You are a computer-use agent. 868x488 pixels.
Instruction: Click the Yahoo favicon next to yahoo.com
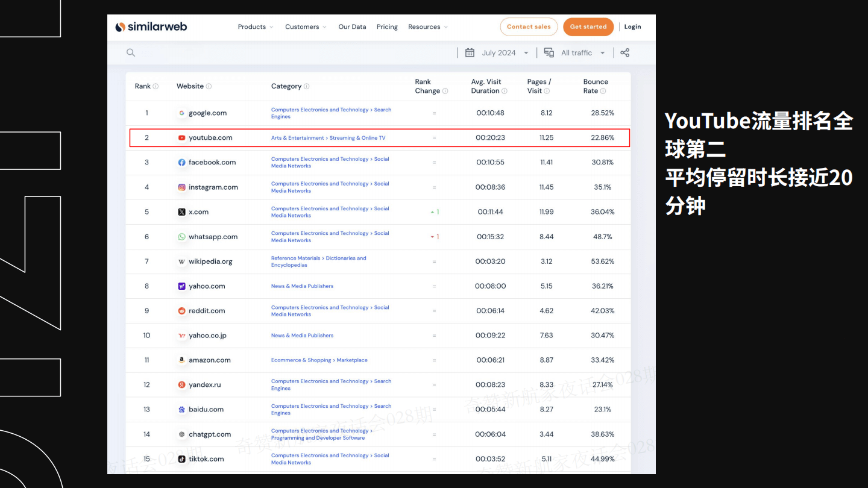(x=181, y=286)
